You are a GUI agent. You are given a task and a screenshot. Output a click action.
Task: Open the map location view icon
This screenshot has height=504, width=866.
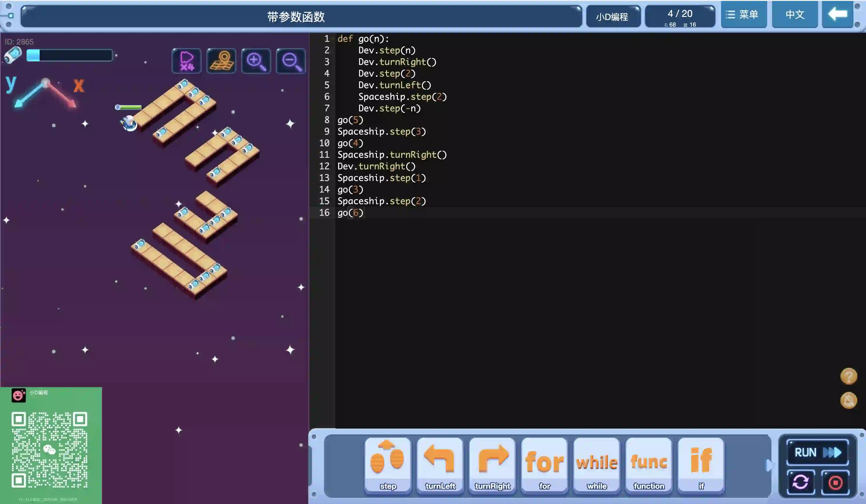221,61
